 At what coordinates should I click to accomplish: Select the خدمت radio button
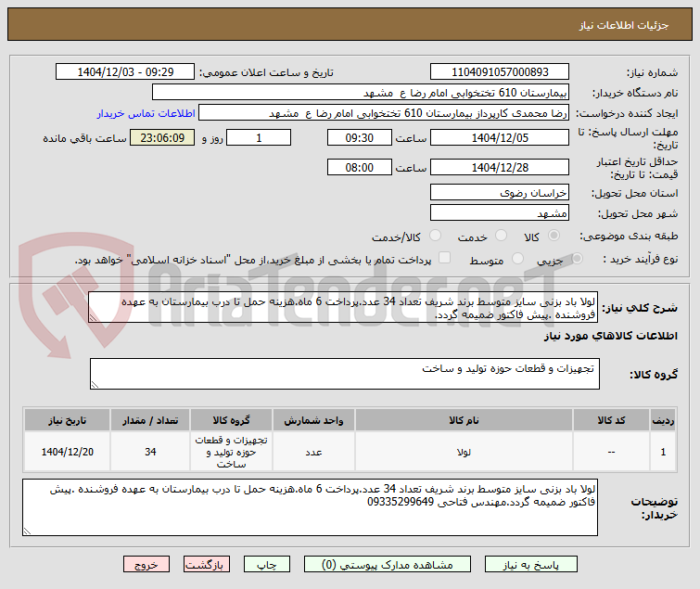(x=502, y=236)
